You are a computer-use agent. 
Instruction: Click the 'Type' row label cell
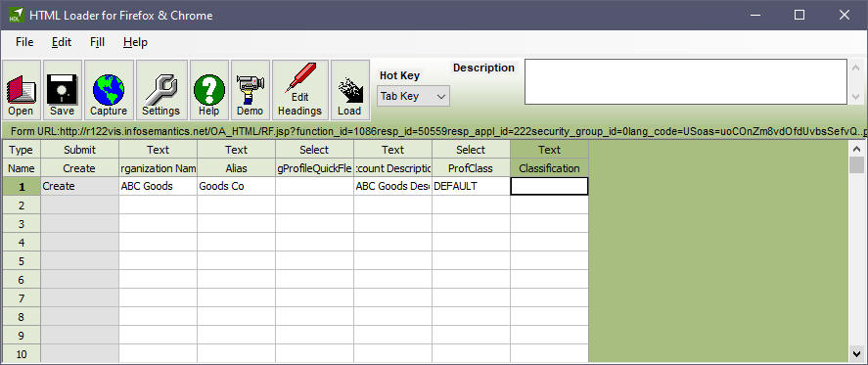click(22, 150)
